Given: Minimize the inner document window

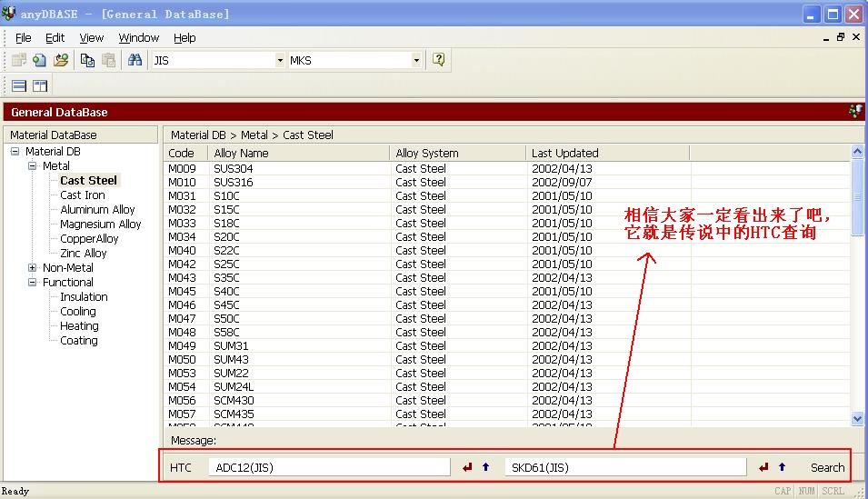Looking at the screenshot, I should (x=826, y=37).
